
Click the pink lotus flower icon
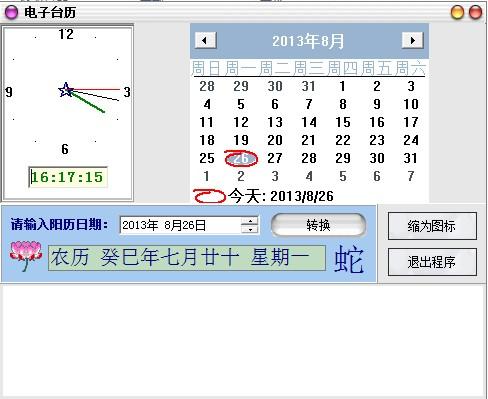(26, 256)
